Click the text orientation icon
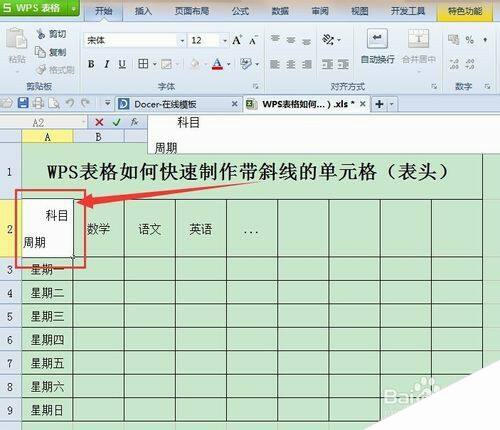This screenshot has height=430, width=500. [x=328, y=40]
